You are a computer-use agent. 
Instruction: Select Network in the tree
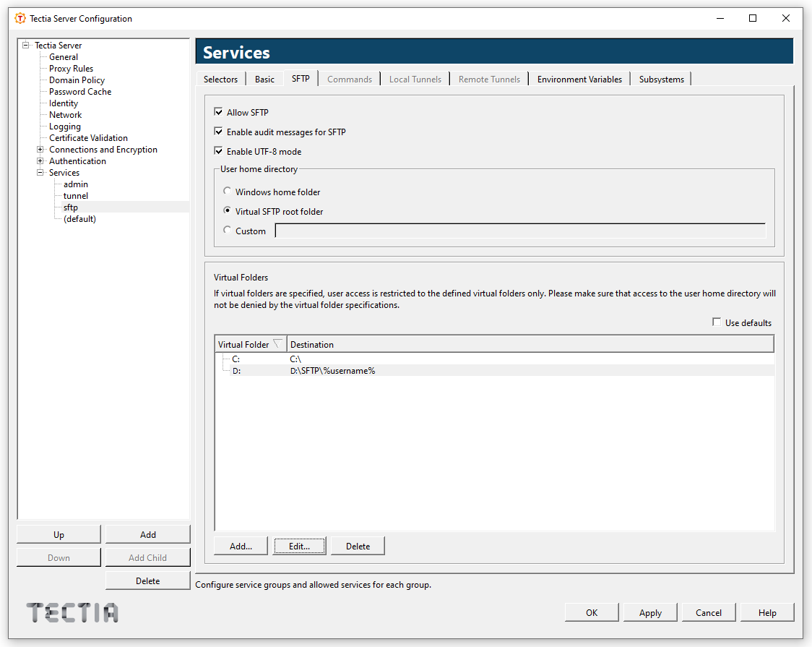click(x=65, y=115)
